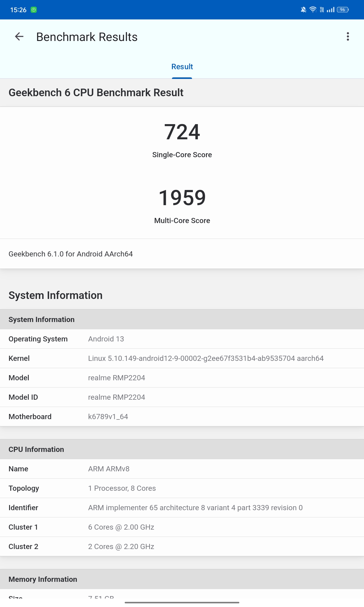The image size is (364, 607).
Task: Tap the 15:26 clock in status bar
Action: point(18,10)
